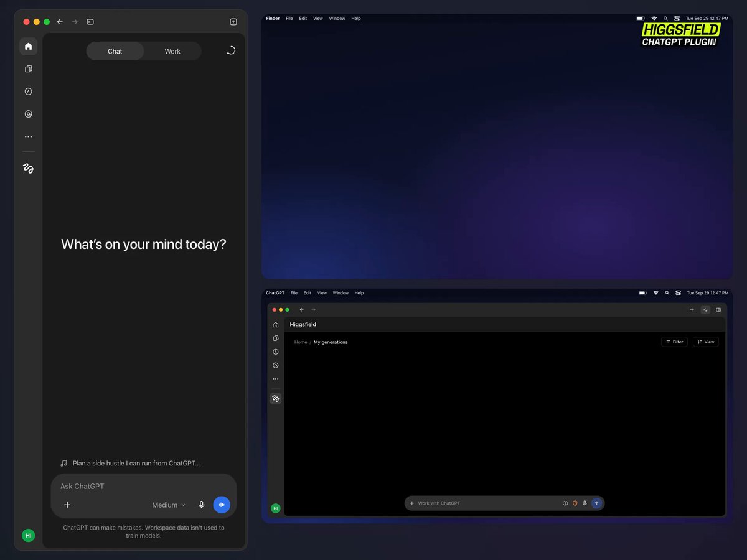Screen dimensions: 747x560
Task: Click the microphone next to the Medium dropdown
Action: [x=201, y=505]
